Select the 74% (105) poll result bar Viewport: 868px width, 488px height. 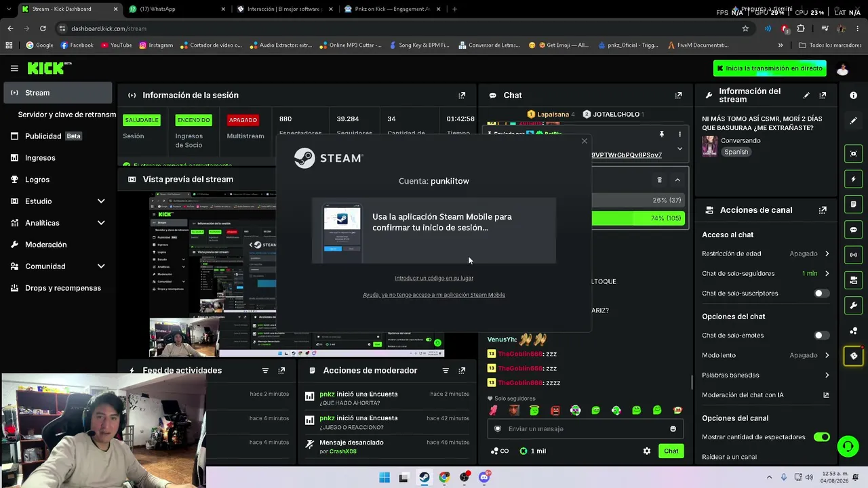point(638,218)
